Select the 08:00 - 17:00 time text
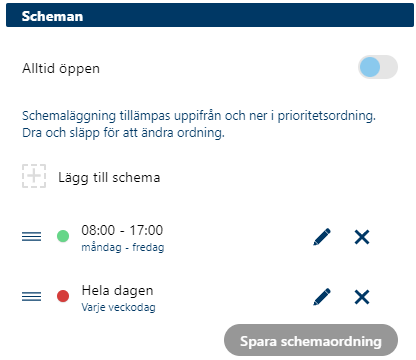This screenshot has width=416, height=360. [122, 230]
